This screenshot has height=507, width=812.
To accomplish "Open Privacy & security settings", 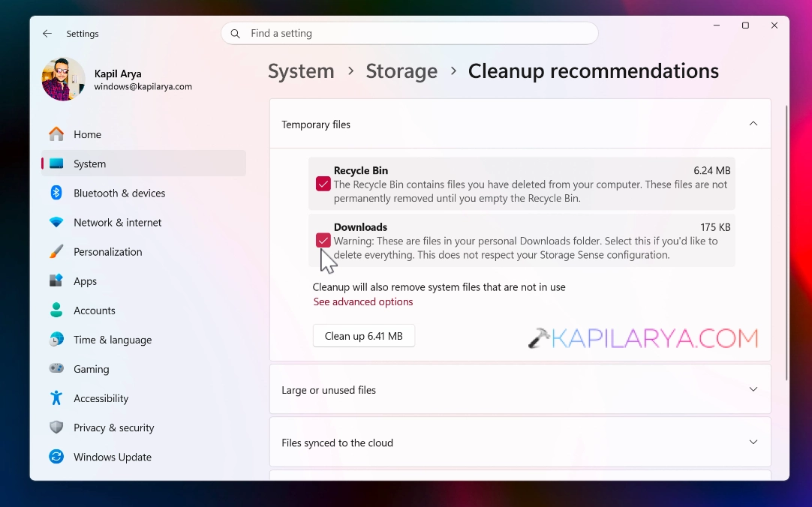I will tap(143, 427).
